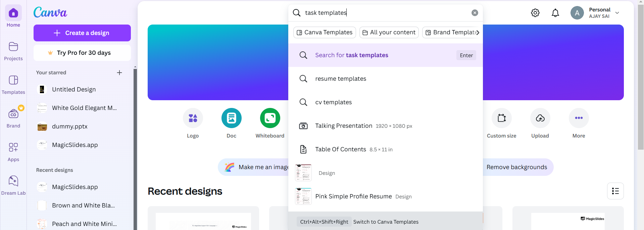Select the Canva Templates filter
This screenshot has height=230, width=644.
click(x=325, y=32)
